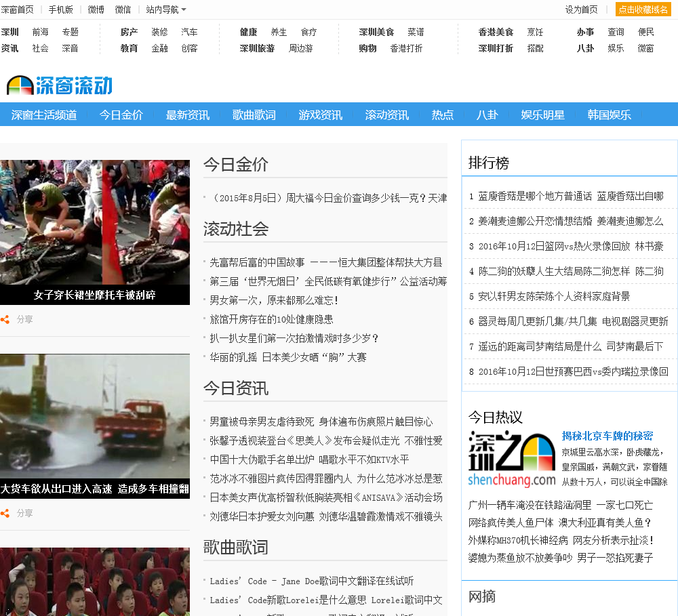Open 香港美食 category link
This screenshot has width=678, height=616.
pos(496,32)
